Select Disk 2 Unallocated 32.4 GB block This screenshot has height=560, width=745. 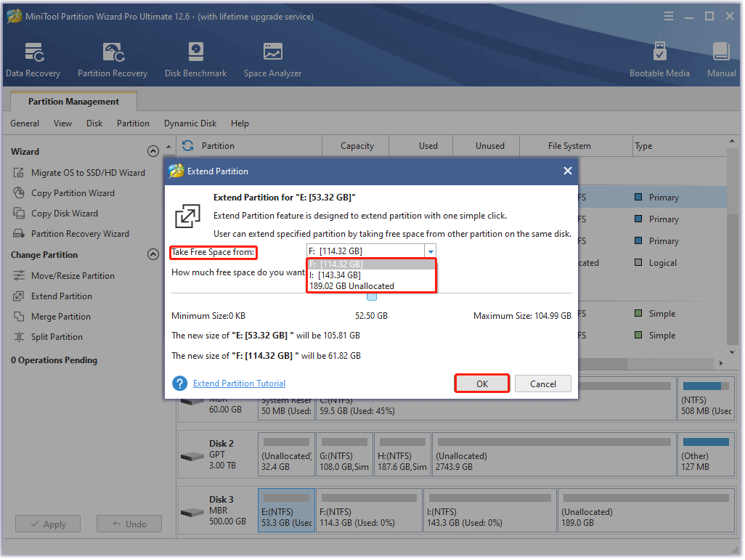tap(287, 455)
